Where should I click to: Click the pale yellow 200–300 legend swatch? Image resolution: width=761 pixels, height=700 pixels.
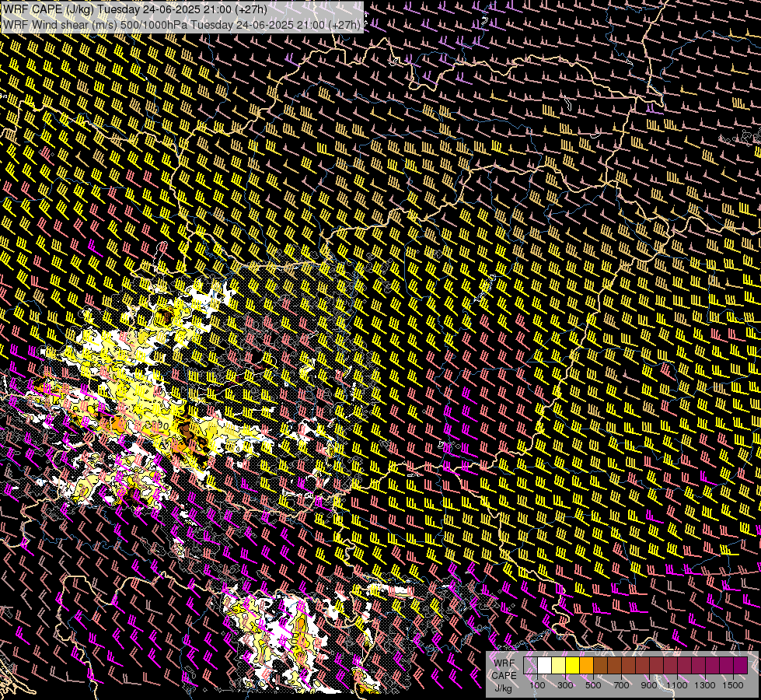pyautogui.click(x=559, y=666)
